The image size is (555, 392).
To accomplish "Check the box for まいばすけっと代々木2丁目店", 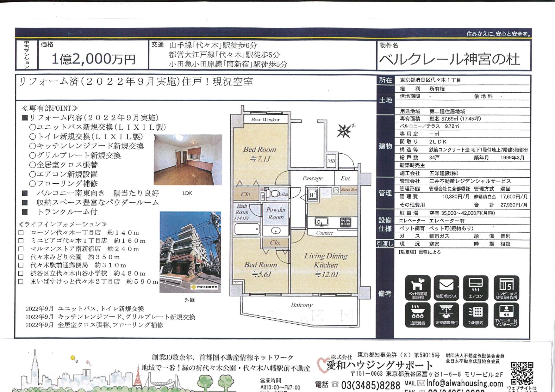I will (21, 282).
